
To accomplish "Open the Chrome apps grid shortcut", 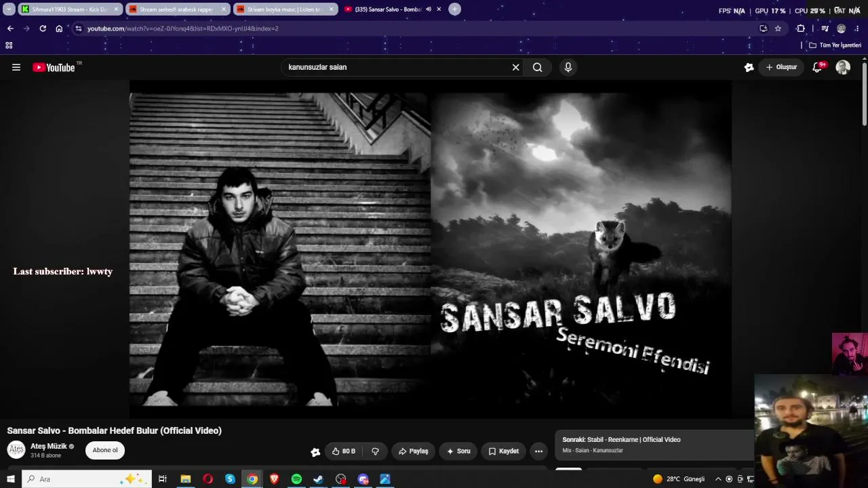I will click(9, 45).
